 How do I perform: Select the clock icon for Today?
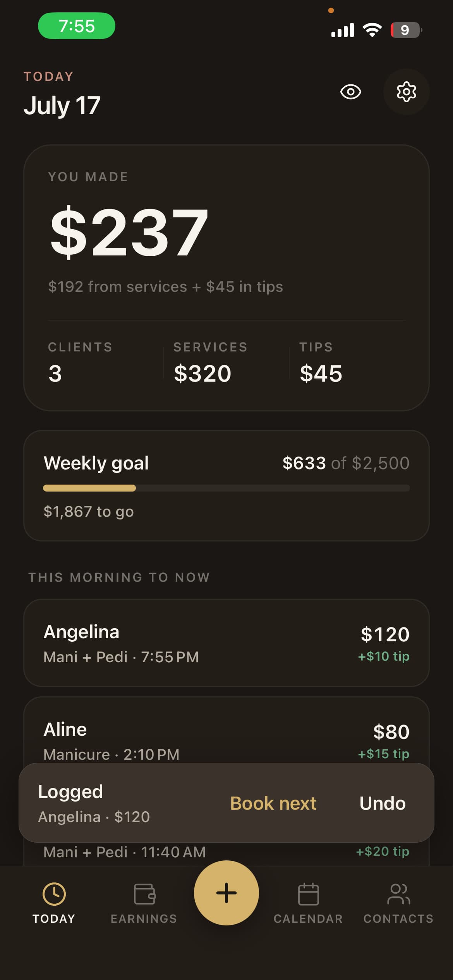pos(54,894)
